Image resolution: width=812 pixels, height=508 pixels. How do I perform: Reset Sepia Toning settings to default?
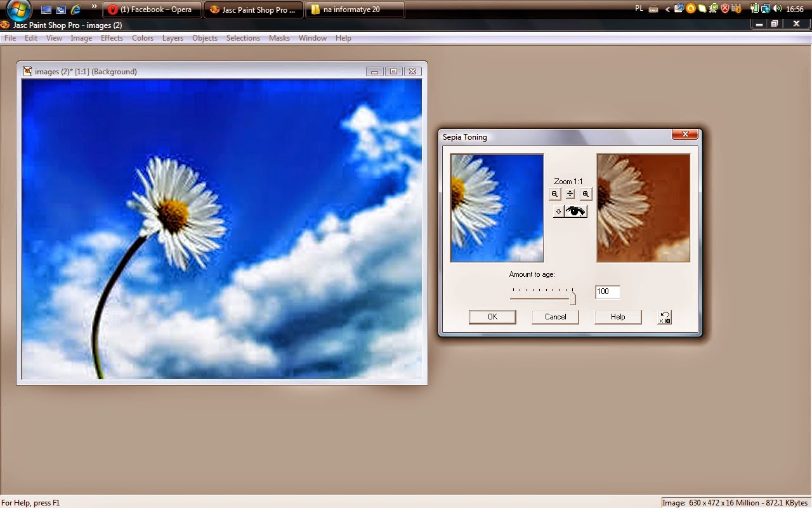coord(664,317)
